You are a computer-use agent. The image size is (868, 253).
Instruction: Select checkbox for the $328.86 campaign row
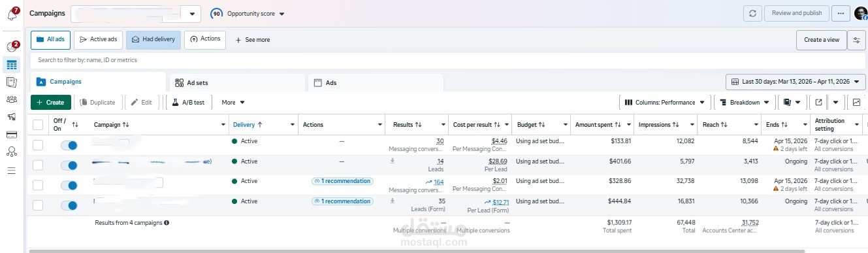click(x=38, y=185)
